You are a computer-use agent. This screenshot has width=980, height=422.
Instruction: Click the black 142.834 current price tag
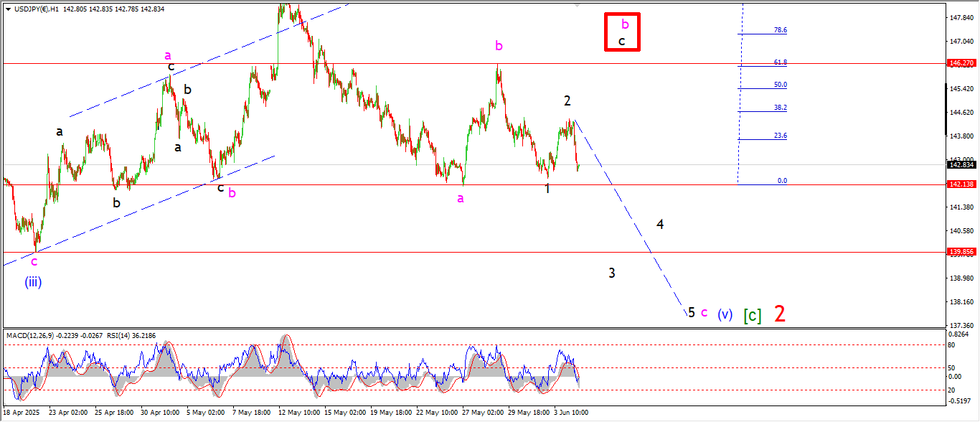coord(960,164)
